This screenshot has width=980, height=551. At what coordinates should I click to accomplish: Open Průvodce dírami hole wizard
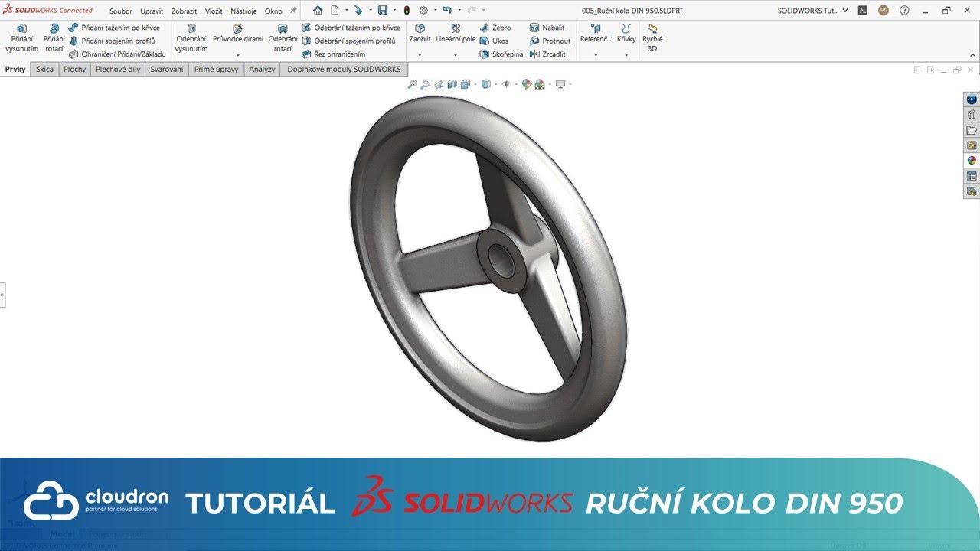click(238, 34)
